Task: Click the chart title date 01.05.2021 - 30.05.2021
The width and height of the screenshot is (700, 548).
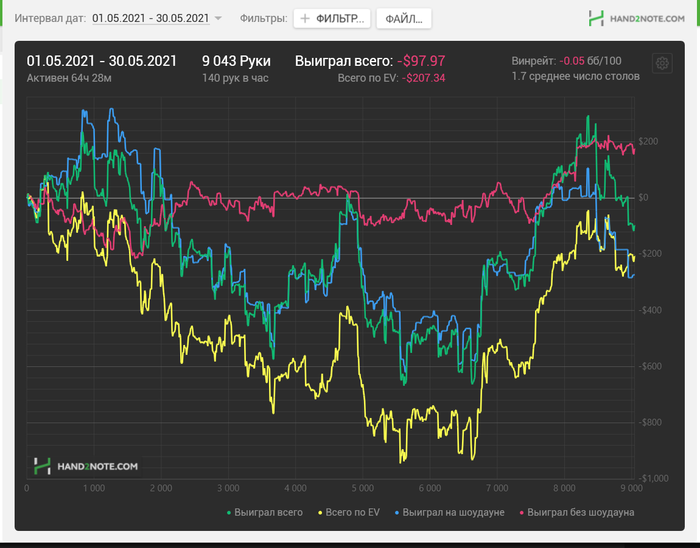Action: tap(101, 61)
